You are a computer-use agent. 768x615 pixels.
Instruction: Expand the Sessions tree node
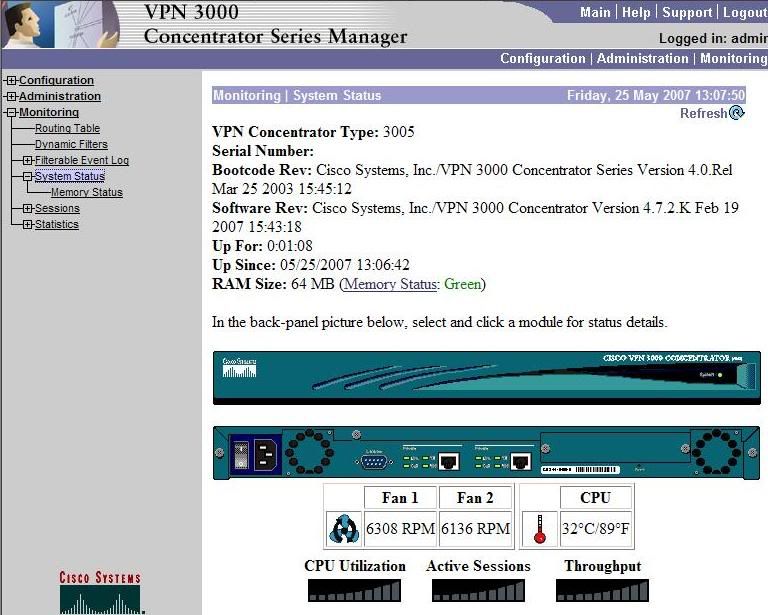point(28,209)
